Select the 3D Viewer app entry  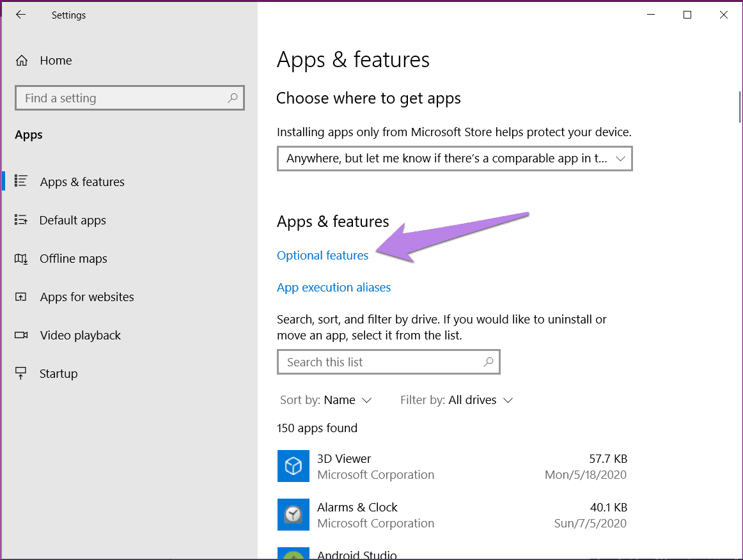coord(452,467)
